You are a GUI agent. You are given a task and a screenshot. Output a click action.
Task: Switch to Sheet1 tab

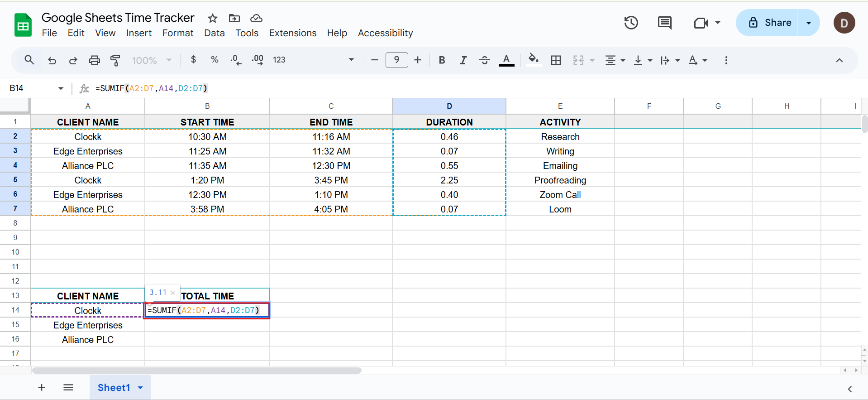click(x=114, y=388)
